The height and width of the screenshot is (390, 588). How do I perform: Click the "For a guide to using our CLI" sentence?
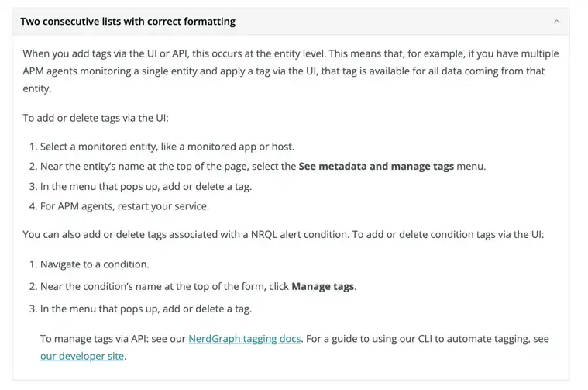(x=434, y=339)
